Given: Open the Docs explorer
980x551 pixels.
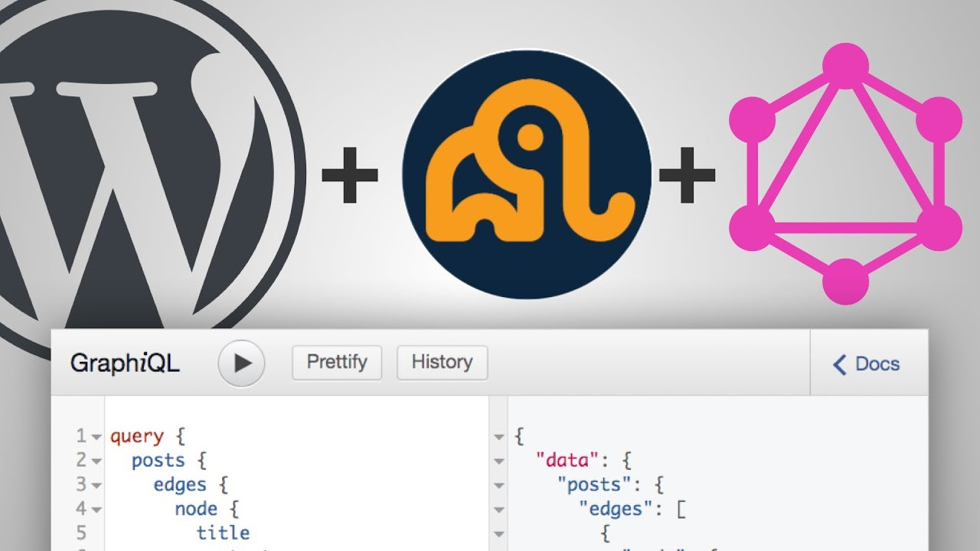Looking at the screenshot, I should 867,364.
